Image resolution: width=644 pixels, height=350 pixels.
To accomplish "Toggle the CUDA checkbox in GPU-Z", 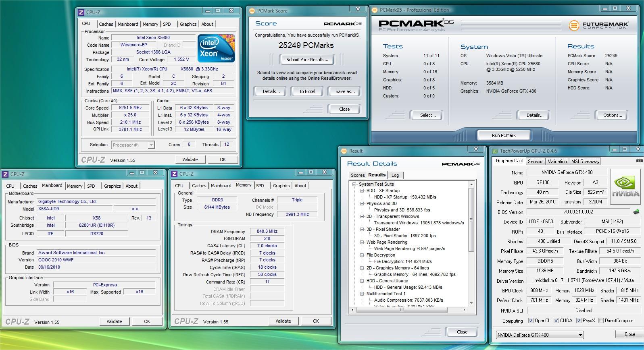I will click(x=556, y=321).
